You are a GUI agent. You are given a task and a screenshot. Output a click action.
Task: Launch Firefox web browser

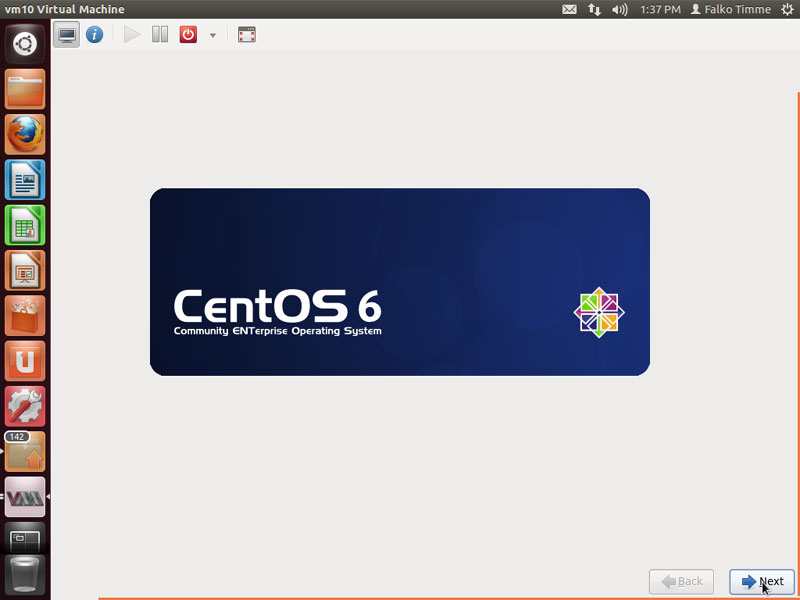point(25,134)
